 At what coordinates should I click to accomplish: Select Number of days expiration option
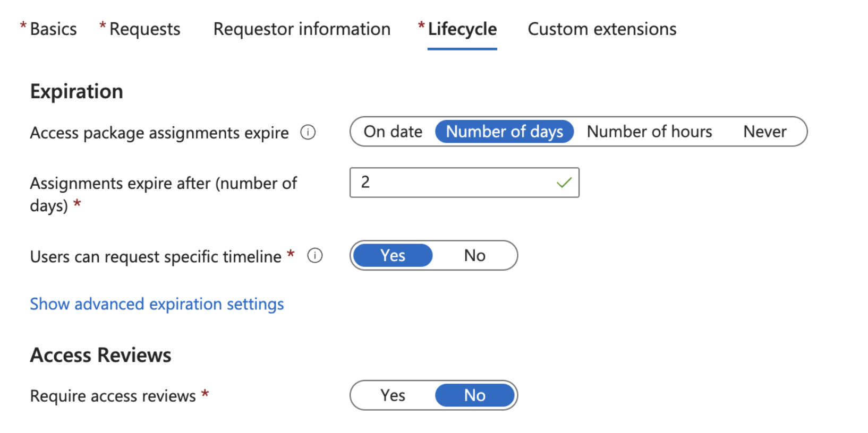click(504, 132)
